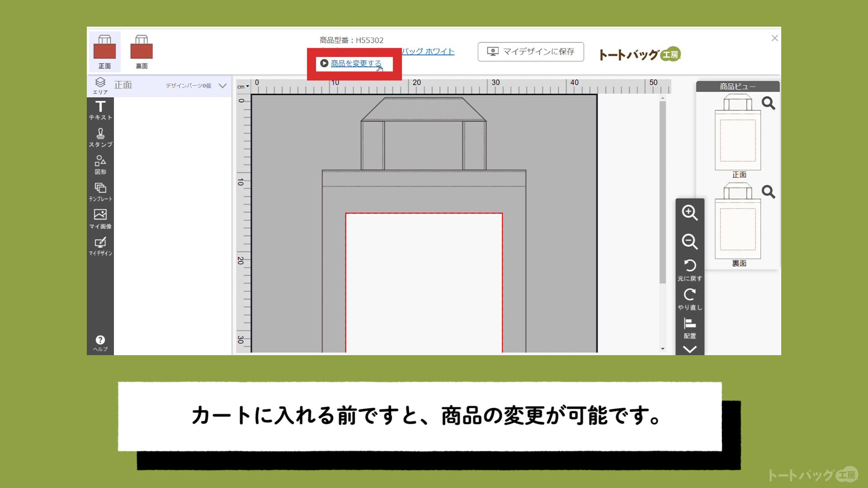Click the 商品を変更する link
The width and height of the screenshot is (868, 488).
click(x=356, y=63)
